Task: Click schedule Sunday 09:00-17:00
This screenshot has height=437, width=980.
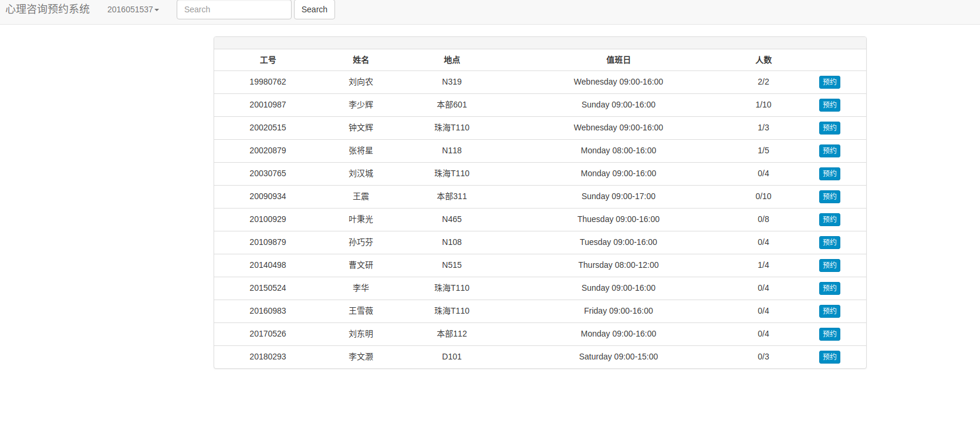Action: [619, 196]
